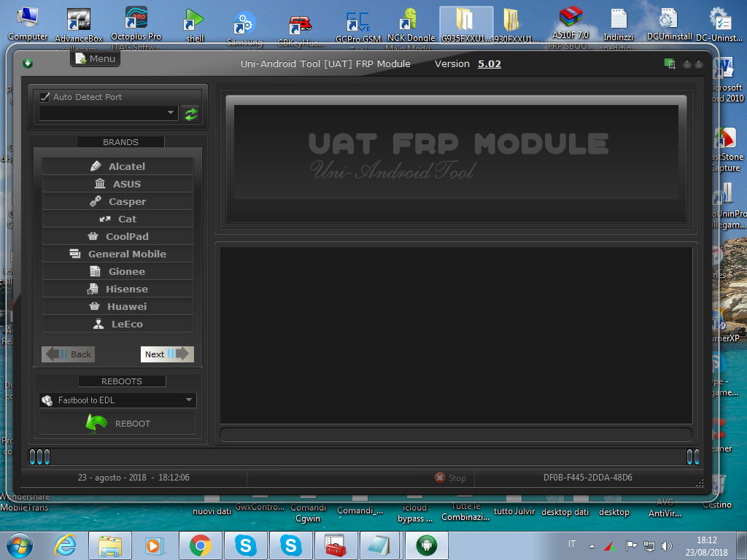747x560 pixels.
Task: Open Google Chrome from taskbar
Action: (x=200, y=545)
